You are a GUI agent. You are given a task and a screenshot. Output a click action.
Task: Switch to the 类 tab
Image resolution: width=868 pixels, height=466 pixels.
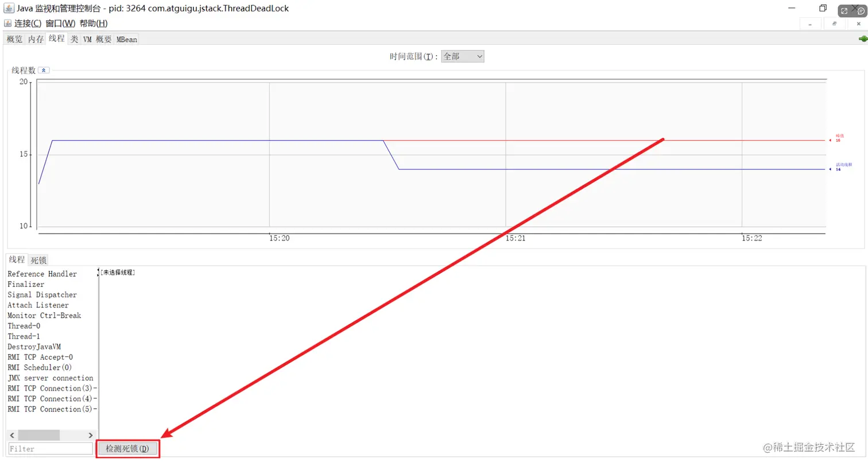(74, 40)
